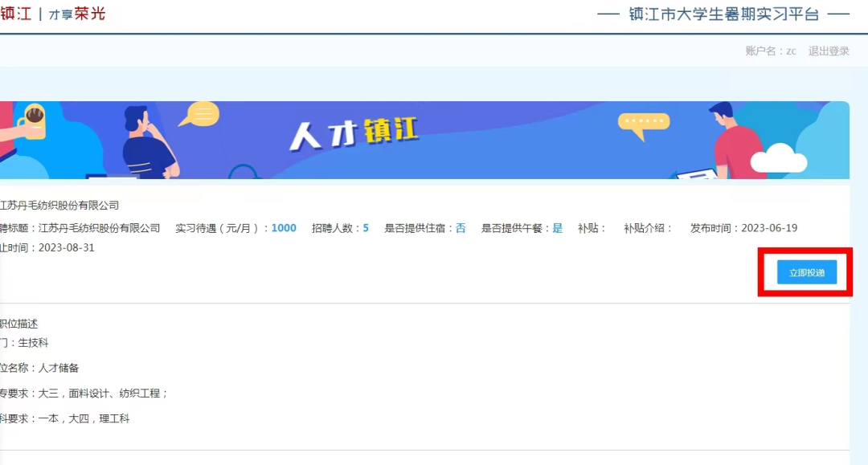Click the 是否提供午餐 value 是
The width and height of the screenshot is (868, 465).
[x=558, y=228]
